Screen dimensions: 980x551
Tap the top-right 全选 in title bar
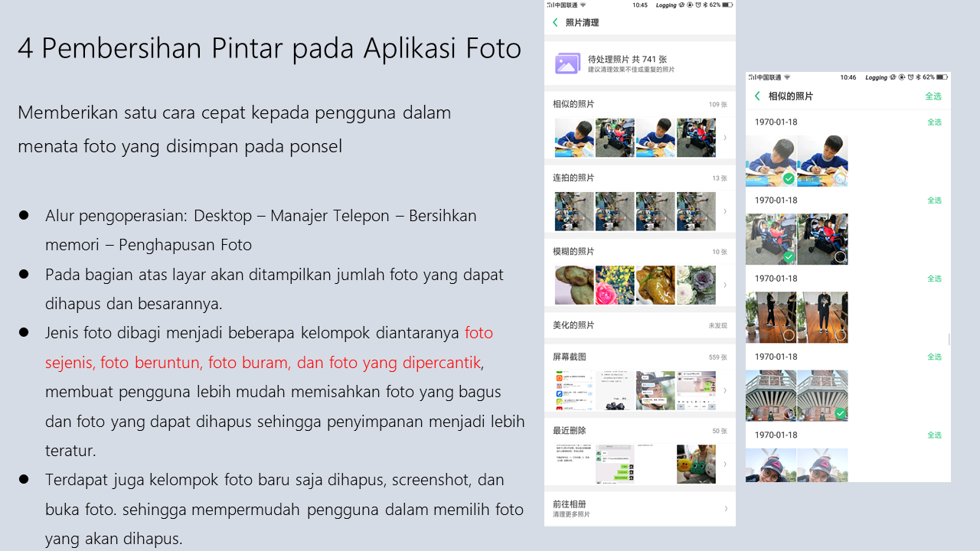click(x=933, y=96)
